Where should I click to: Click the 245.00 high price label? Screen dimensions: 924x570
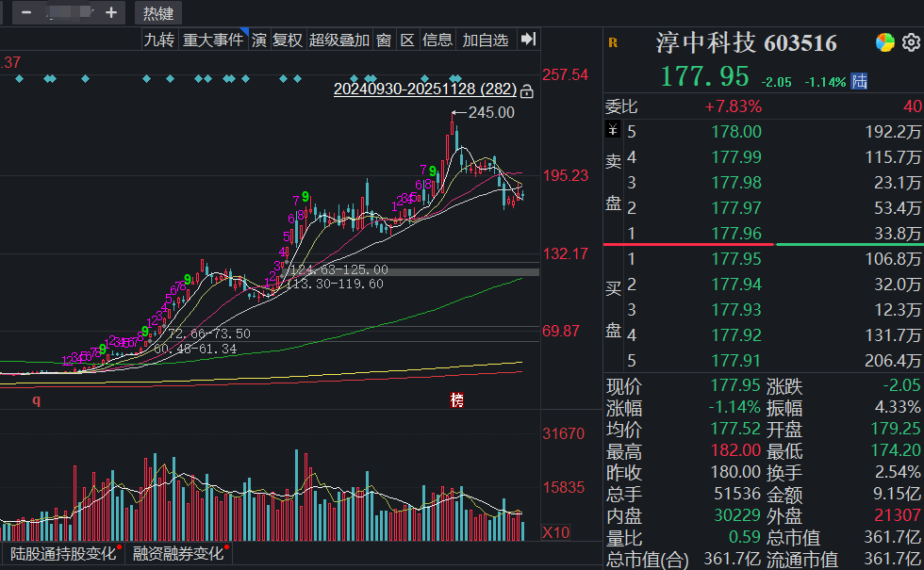pyautogui.click(x=491, y=112)
